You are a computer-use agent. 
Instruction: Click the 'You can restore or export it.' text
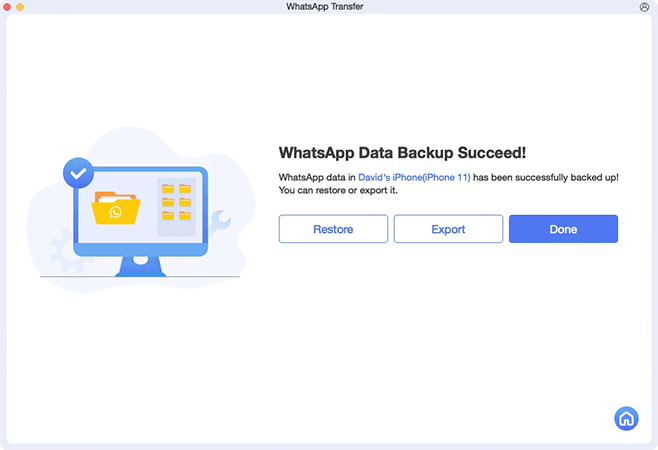tap(338, 191)
